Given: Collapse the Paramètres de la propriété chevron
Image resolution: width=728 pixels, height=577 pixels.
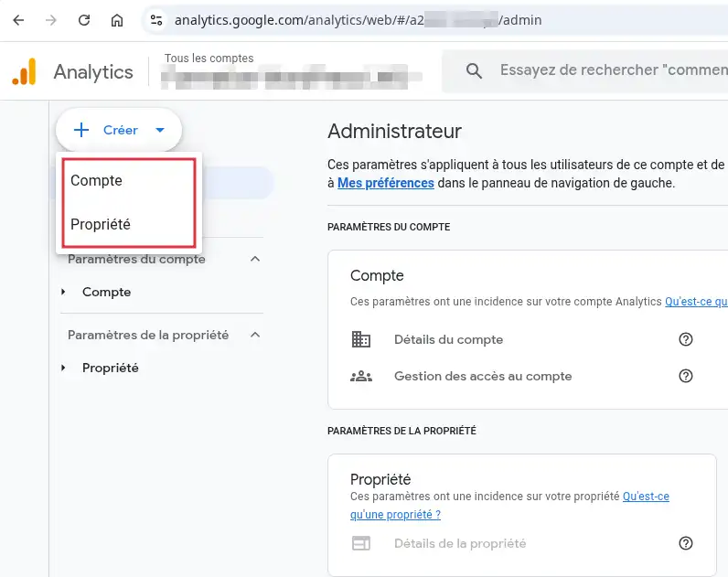Looking at the screenshot, I should [255, 335].
